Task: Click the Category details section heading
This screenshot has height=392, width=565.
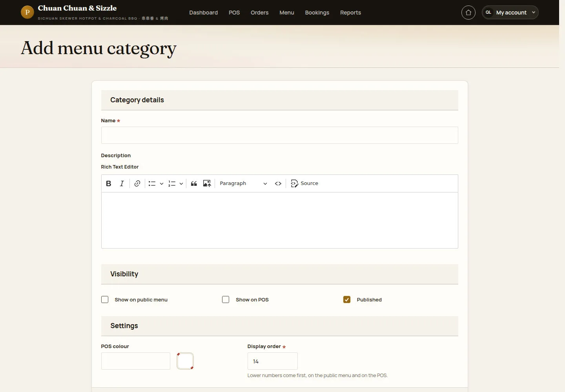Action: pos(137,100)
